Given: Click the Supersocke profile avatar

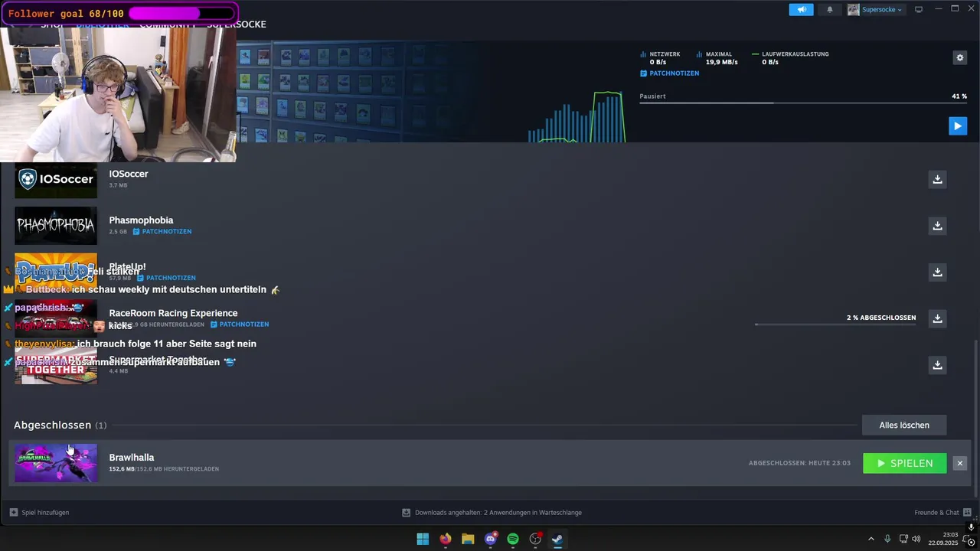Looking at the screenshot, I should (853, 9).
